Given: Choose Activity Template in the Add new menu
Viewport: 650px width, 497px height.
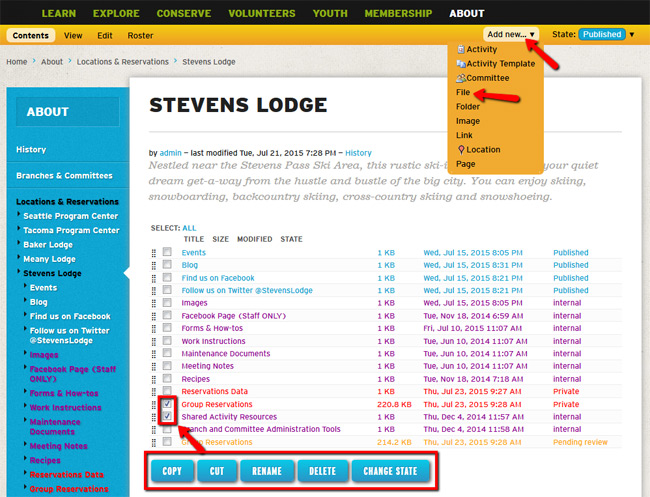Looking at the screenshot, I should (x=500, y=63).
